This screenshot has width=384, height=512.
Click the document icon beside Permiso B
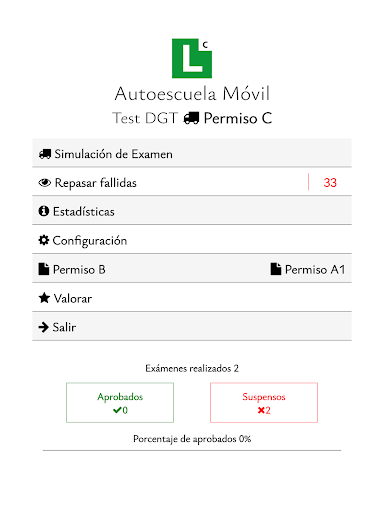[44, 269]
